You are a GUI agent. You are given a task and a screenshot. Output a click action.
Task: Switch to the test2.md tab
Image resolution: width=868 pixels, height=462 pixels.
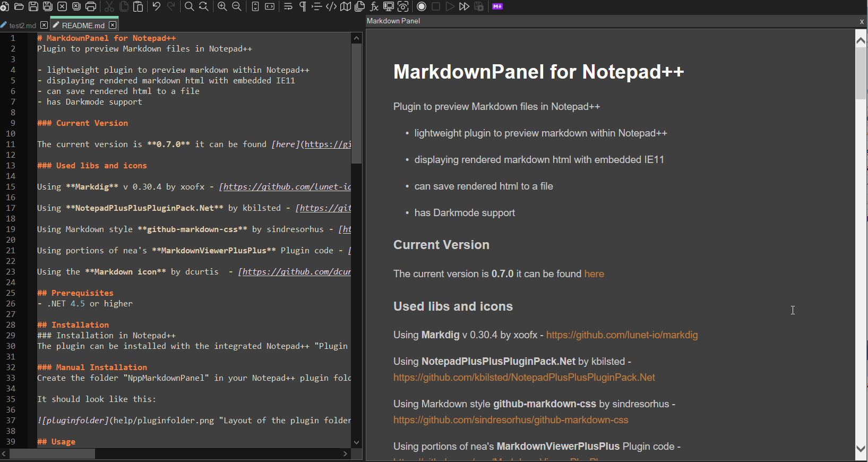pyautogui.click(x=22, y=25)
